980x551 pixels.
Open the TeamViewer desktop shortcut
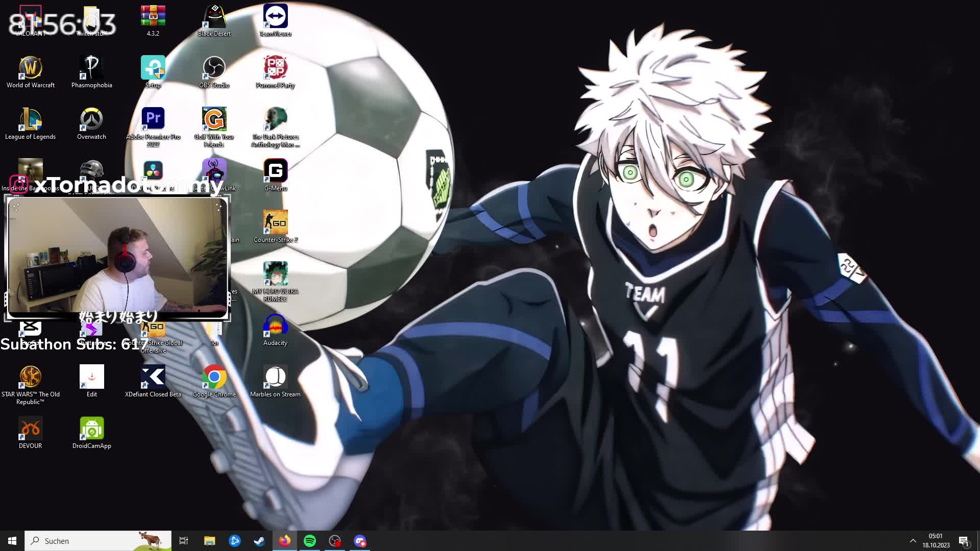(x=276, y=21)
